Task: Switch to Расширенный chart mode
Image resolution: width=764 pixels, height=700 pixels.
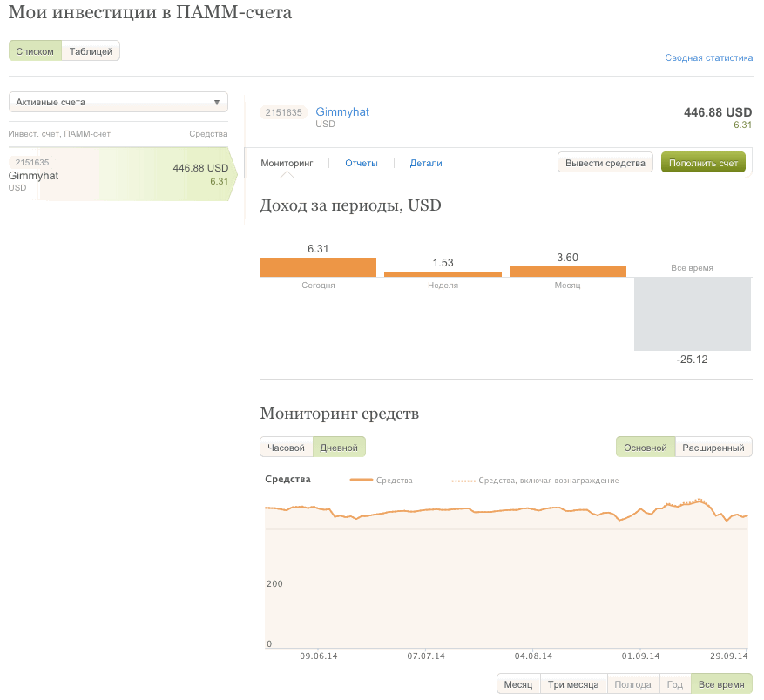Action: click(x=713, y=448)
